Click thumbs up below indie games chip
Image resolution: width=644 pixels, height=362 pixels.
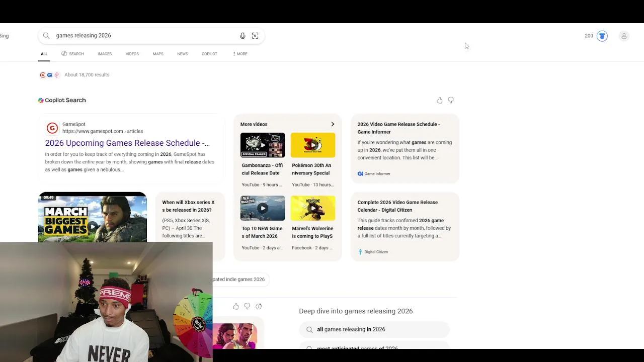236,306
